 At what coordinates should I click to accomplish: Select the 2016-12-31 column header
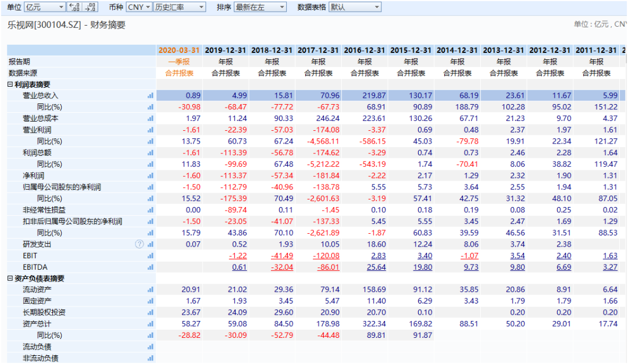pyautogui.click(x=365, y=50)
